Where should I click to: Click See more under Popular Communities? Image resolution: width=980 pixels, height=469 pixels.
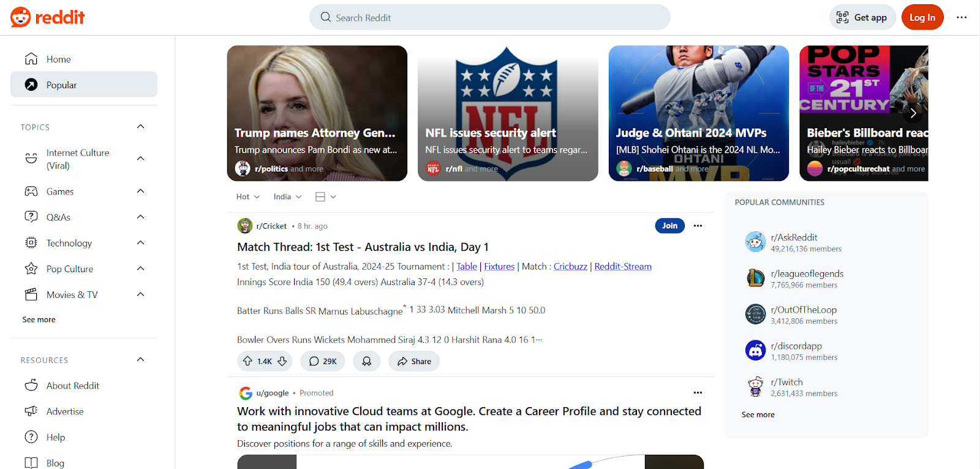tap(758, 414)
